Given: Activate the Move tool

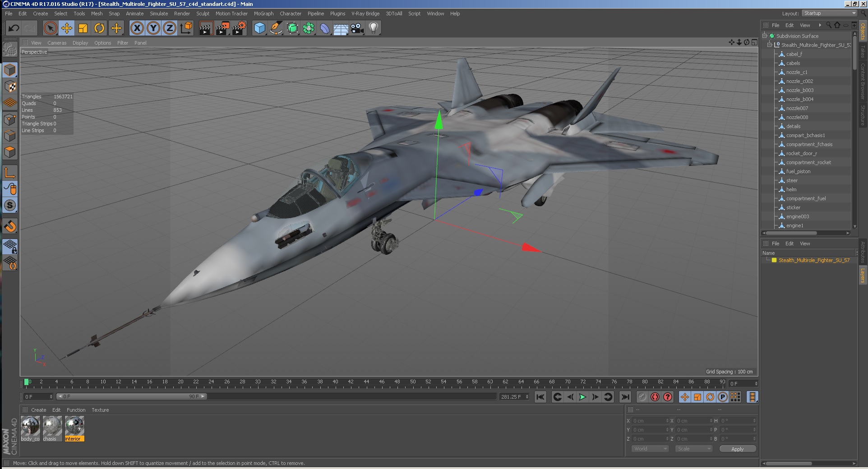Looking at the screenshot, I should click(67, 28).
